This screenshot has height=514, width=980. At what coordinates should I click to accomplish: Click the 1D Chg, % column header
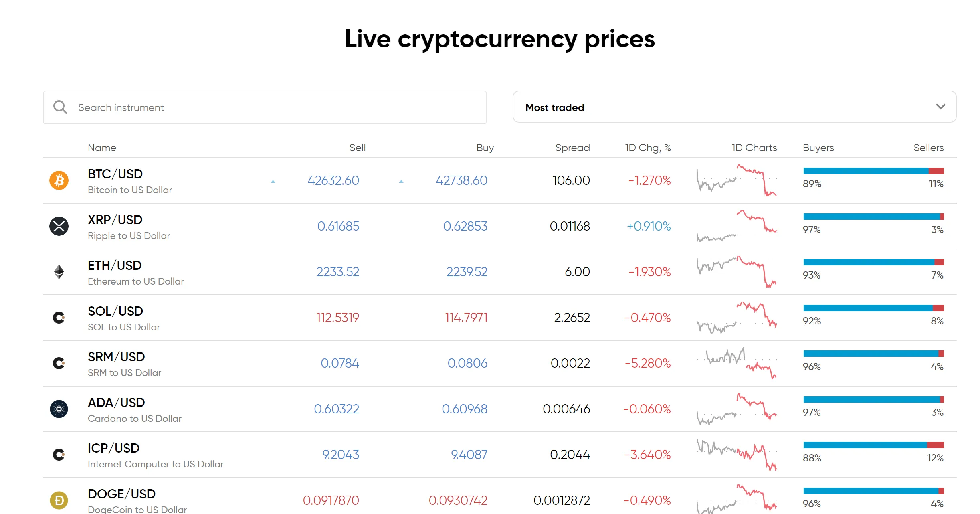[x=648, y=148]
